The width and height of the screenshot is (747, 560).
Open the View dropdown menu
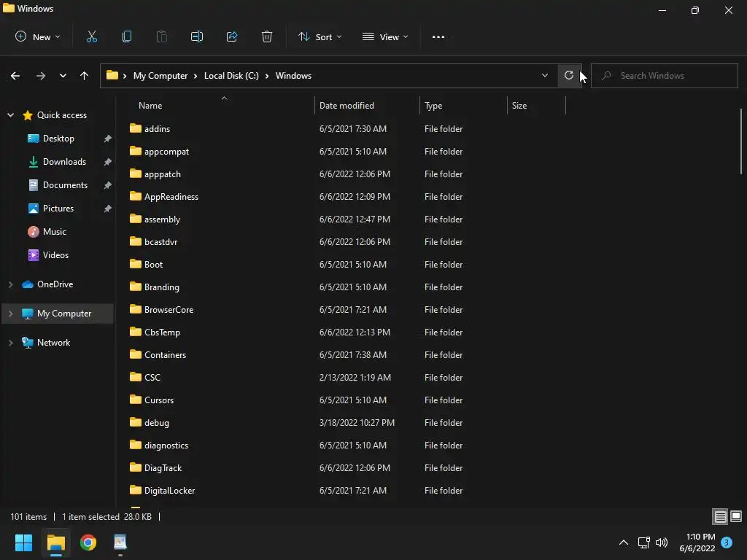(x=385, y=36)
